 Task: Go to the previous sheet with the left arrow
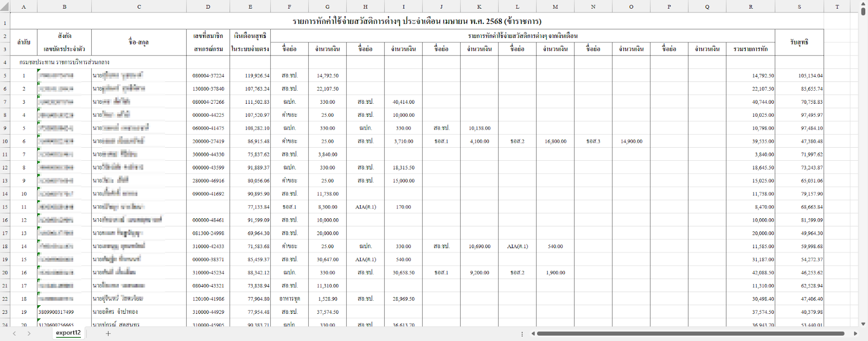point(14,333)
